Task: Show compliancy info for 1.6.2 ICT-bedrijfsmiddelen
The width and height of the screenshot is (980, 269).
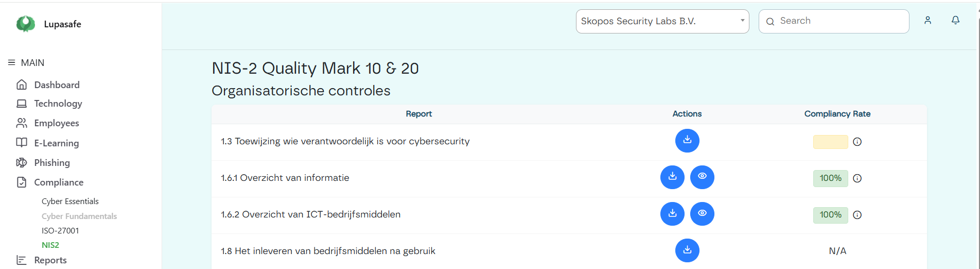Action: (857, 215)
